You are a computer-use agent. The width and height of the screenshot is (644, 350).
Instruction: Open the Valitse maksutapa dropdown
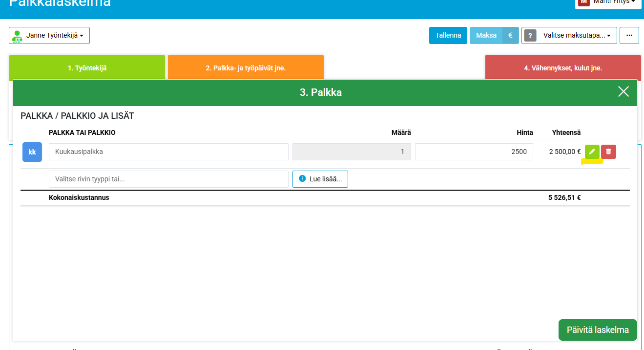coord(577,35)
